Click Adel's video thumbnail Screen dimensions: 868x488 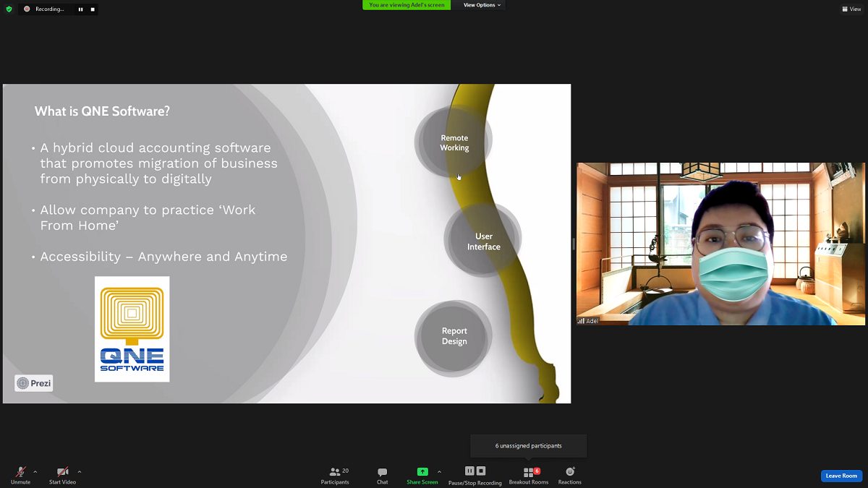pyautogui.click(x=720, y=244)
